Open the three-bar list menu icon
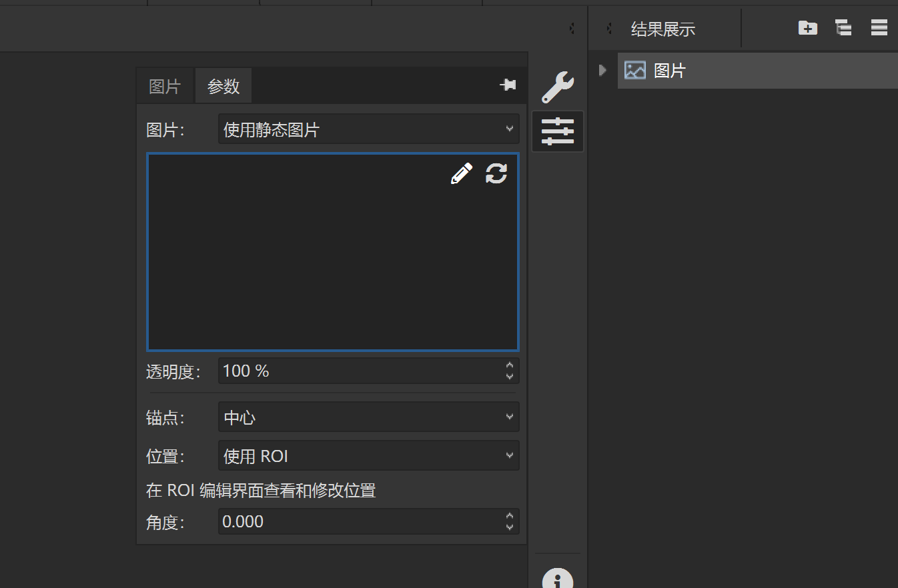Image resolution: width=898 pixels, height=588 pixels. pos(879,28)
